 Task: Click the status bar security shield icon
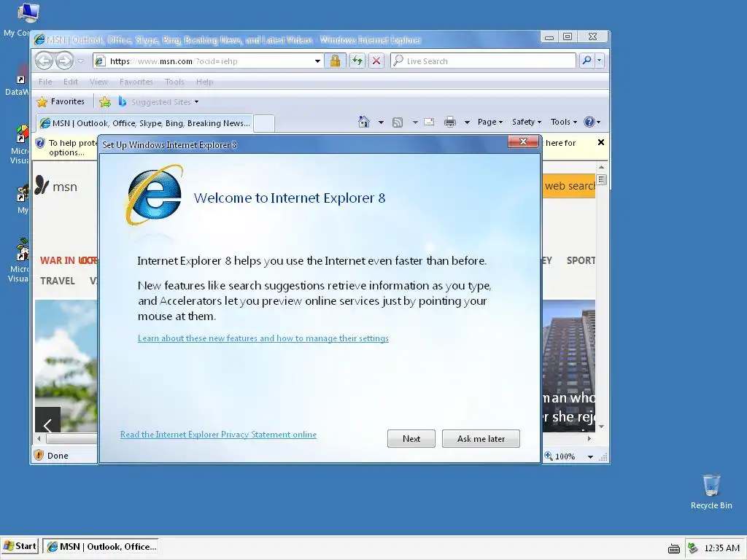tap(39, 455)
